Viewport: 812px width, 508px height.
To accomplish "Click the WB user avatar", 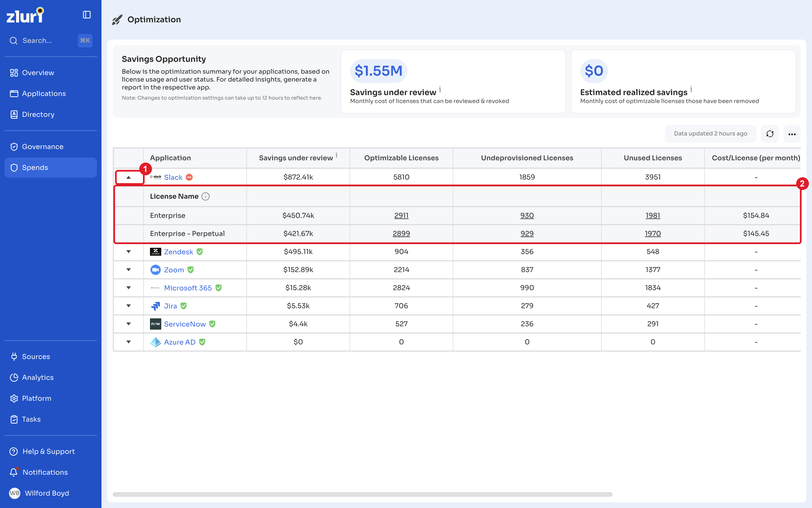I will [14, 493].
